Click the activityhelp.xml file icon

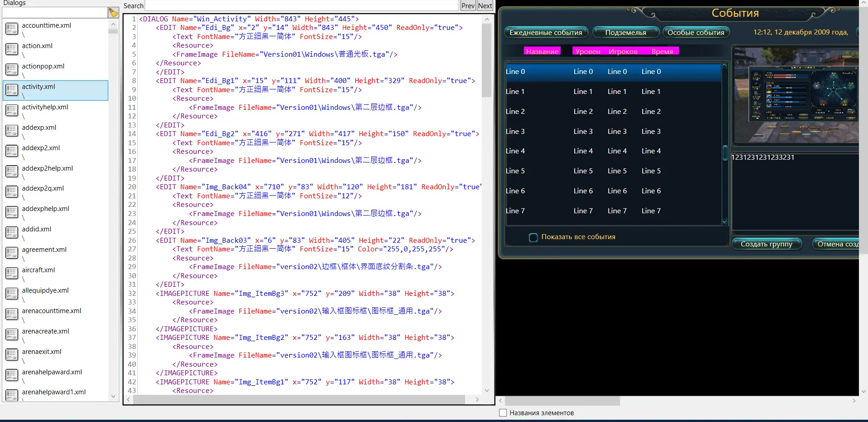[12, 110]
